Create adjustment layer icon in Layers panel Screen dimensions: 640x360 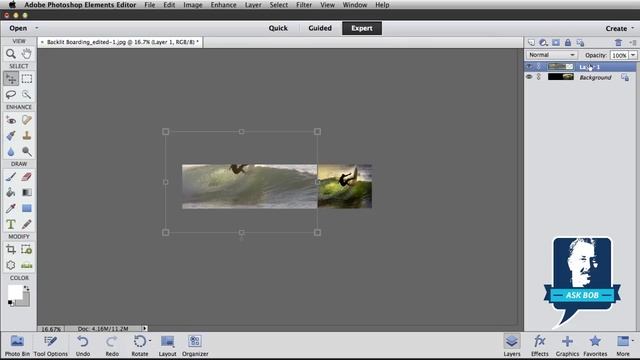(543, 42)
